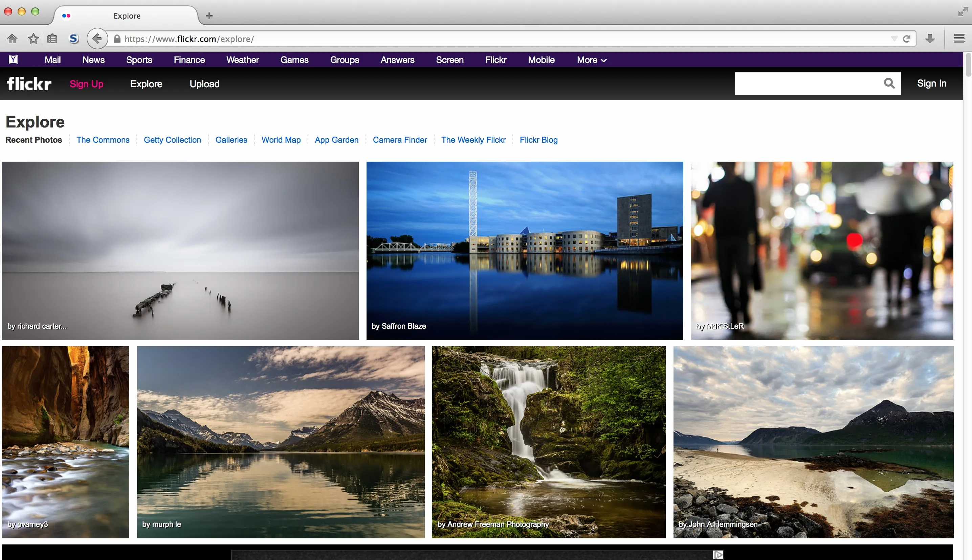Open the waterfall photo by Andrew Freeman Photography

pyautogui.click(x=549, y=442)
